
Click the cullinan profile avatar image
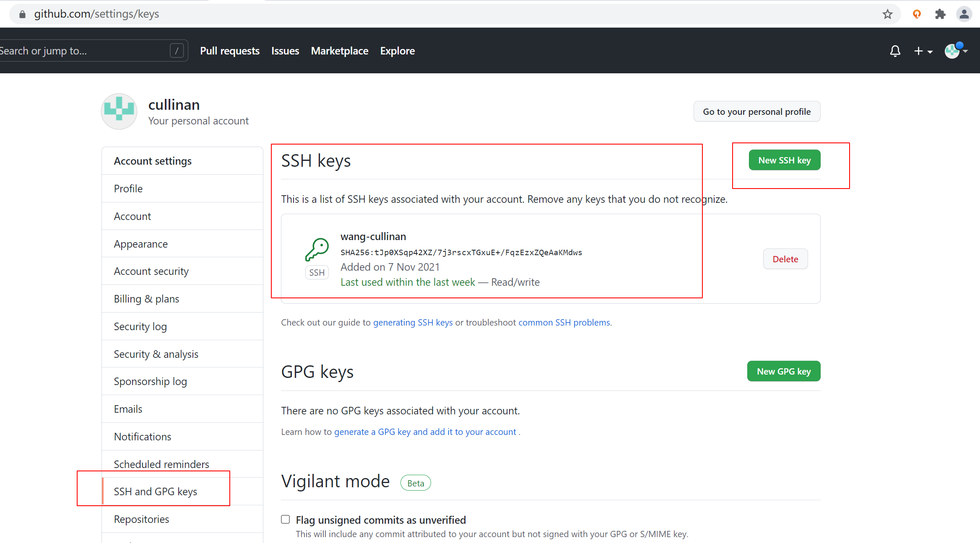(119, 111)
